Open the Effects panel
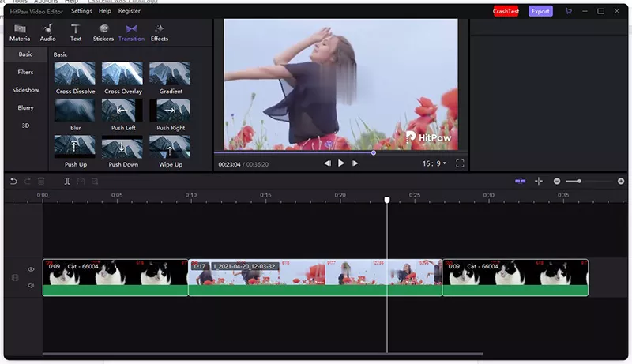 tap(160, 32)
